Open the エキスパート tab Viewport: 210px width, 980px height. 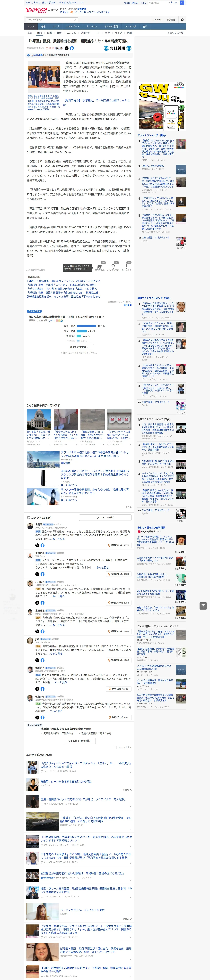(x=72, y=27)
